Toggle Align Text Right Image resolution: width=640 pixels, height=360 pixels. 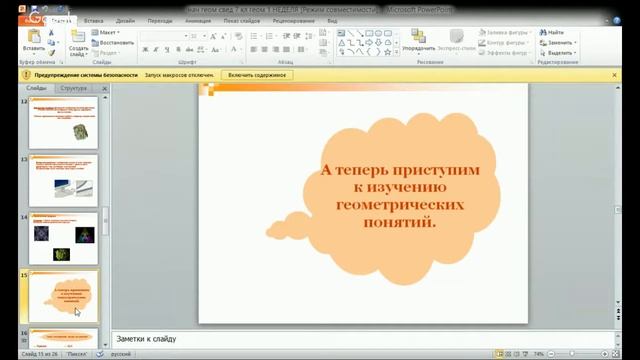click(276, 49)
